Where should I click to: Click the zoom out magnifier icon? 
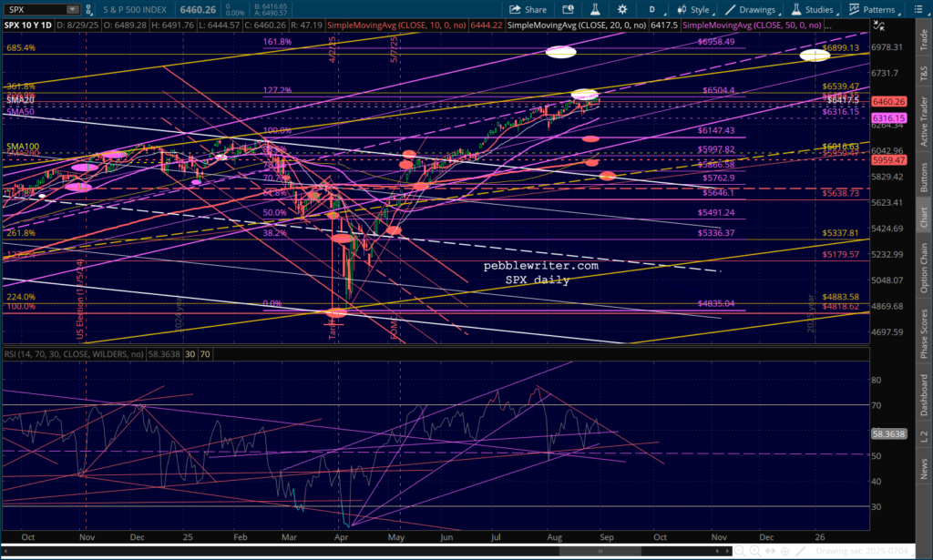pos(739,551)
